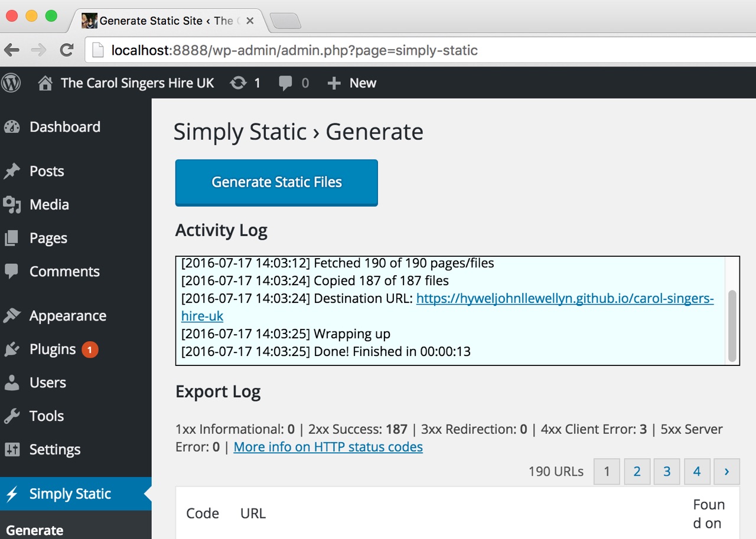Close the Generate Static Site tab
The width and height of the screenshot is (756, 539).
point(250,21)
